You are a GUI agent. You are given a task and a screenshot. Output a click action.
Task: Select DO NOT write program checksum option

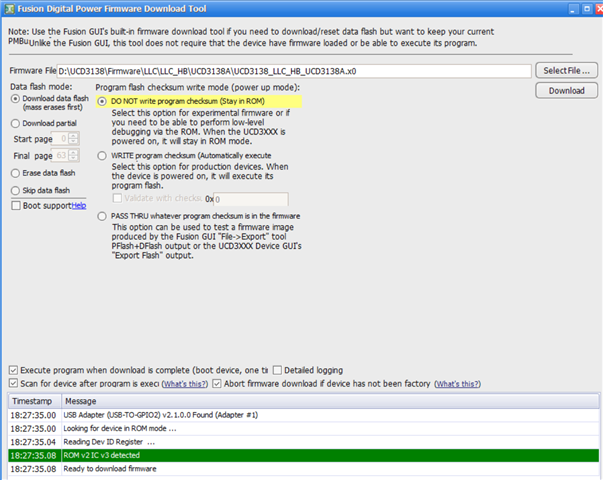click(102, 102)
